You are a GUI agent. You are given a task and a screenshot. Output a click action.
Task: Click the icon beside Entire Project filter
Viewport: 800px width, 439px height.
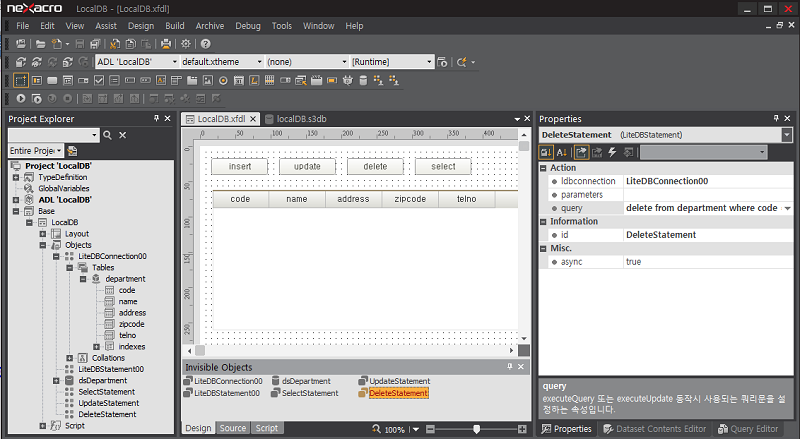tap(72, 151)
